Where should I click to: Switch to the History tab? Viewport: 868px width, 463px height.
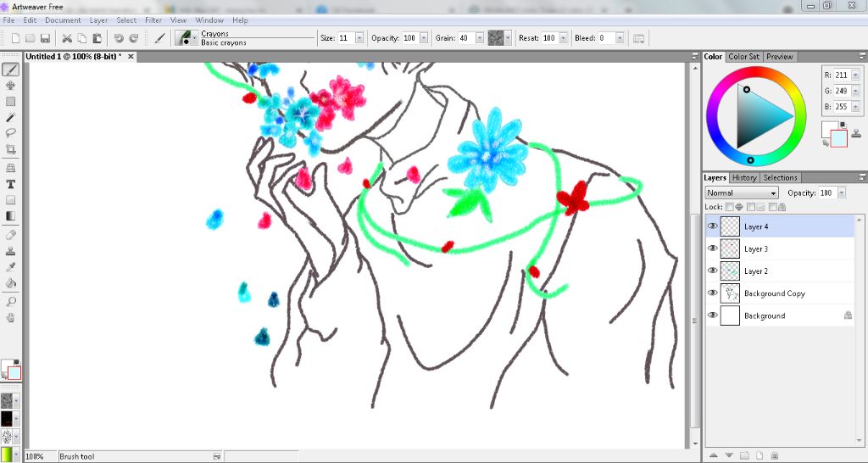[744, 178]
